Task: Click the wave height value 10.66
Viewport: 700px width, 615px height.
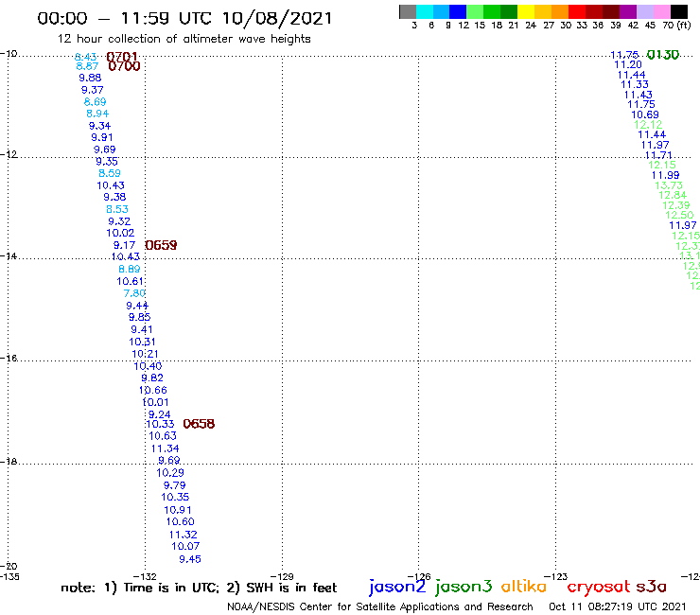Action: [x=153, y=391]
